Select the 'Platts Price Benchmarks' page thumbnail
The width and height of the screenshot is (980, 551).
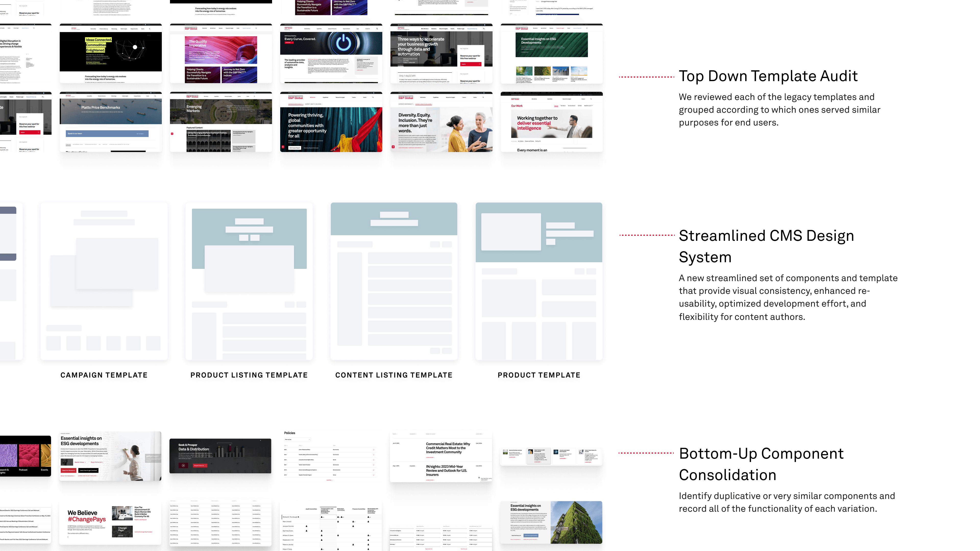[x=111, y=122]
